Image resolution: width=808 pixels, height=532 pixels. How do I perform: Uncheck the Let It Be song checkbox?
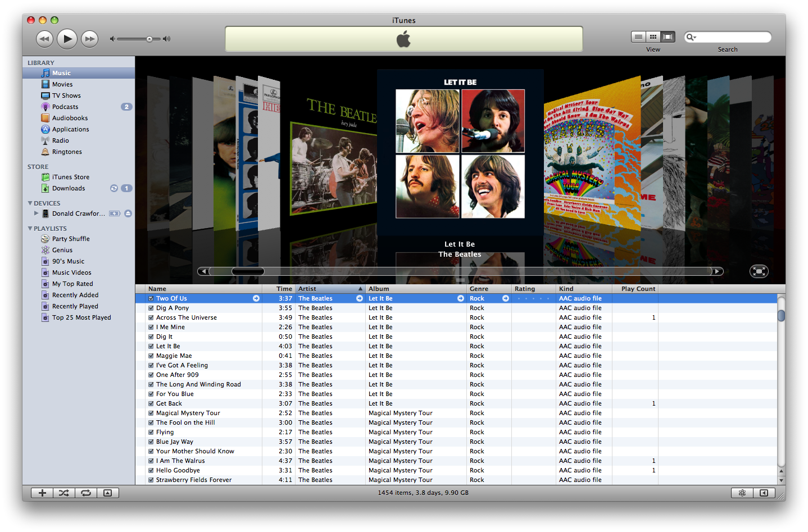(x=151, y=346)
